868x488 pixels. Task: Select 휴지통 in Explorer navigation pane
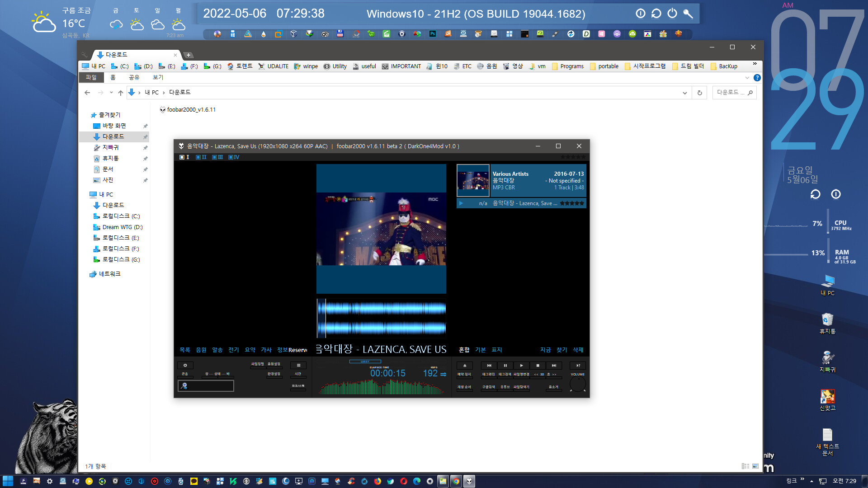point(110,158)
